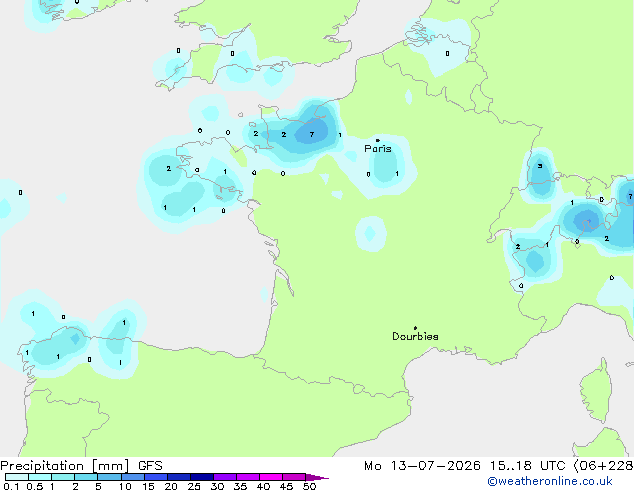Select the 35–40 mm legend swatch
634x490 pixels.
point(248,477)
